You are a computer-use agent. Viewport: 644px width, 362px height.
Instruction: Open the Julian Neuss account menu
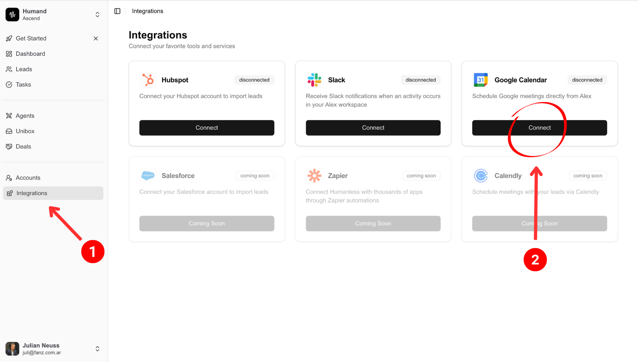97,349
